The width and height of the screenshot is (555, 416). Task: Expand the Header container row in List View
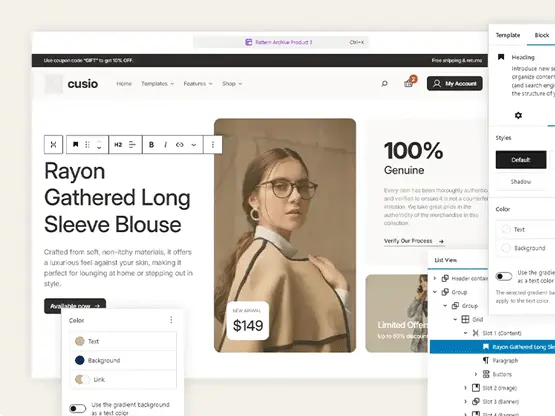(x=435, y=279)
